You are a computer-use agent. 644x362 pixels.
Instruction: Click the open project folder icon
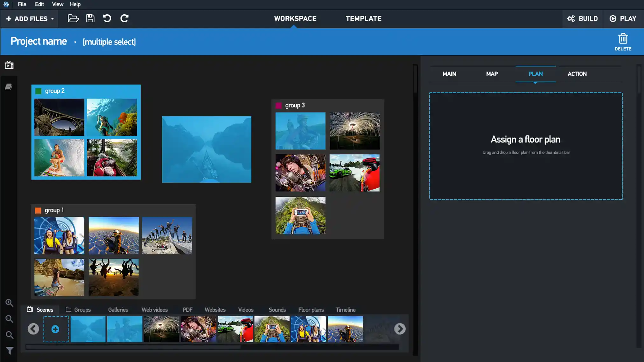click(73, 18)
